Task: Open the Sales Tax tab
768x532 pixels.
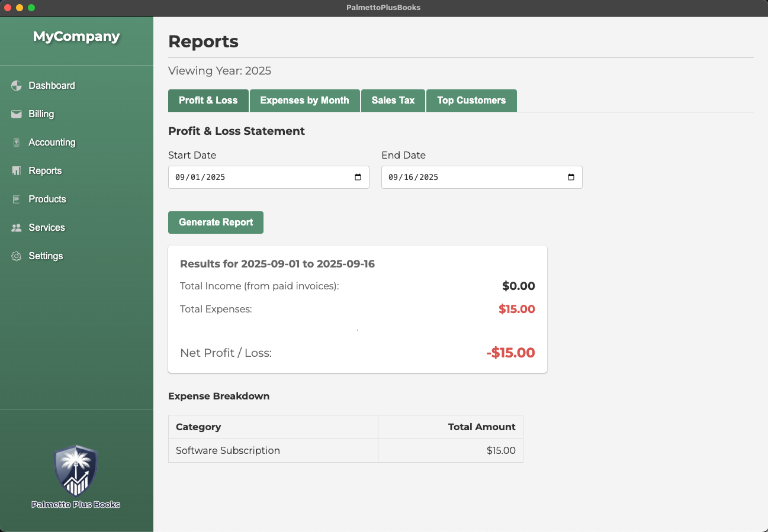Action: [393, 101]
